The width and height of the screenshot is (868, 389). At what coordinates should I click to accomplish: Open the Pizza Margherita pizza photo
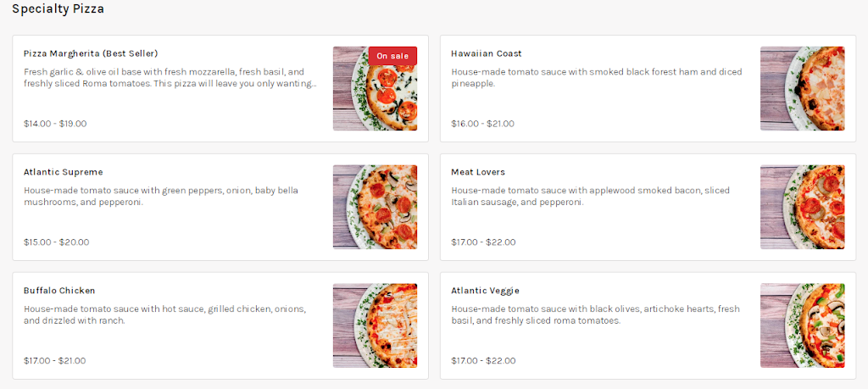tap(375, 97)
